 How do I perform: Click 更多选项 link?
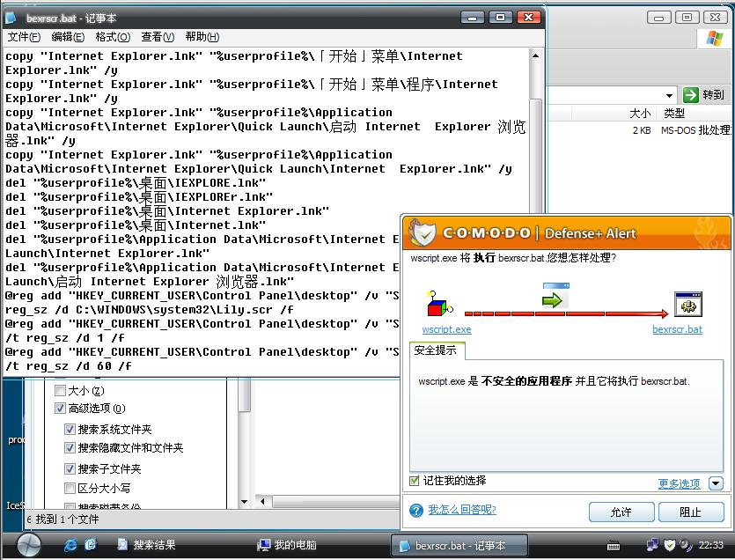(679, 483)
